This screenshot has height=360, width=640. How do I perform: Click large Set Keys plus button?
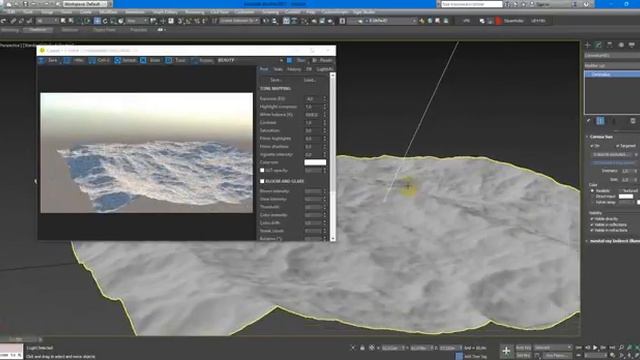click(x=506, y=351)
